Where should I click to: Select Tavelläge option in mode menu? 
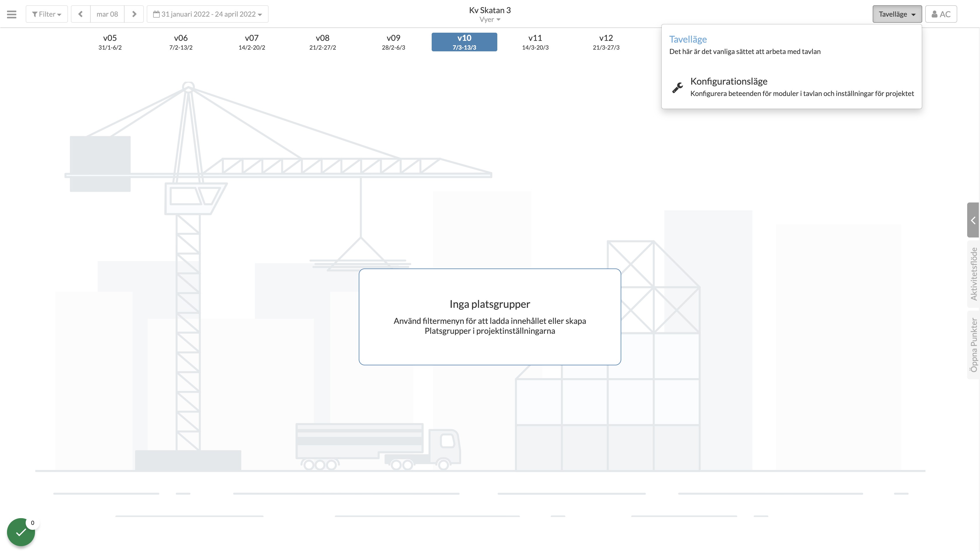click(791, 45)
